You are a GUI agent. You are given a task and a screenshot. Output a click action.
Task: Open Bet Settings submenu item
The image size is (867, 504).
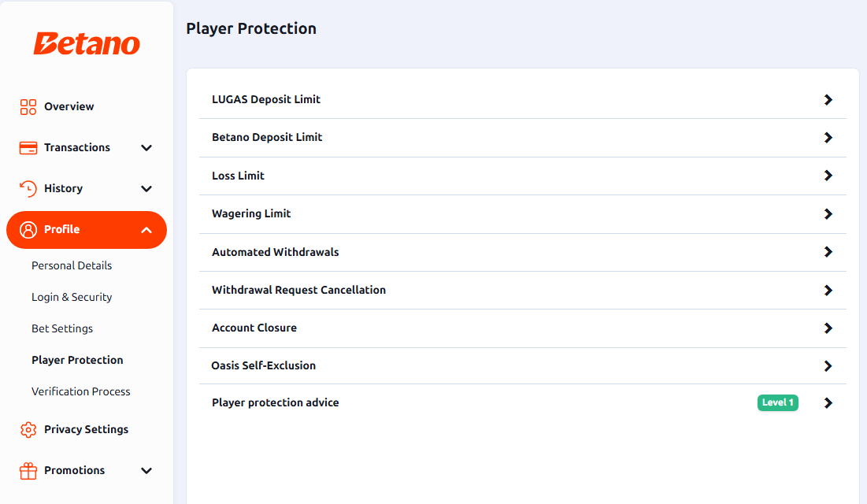coord(62,328)
